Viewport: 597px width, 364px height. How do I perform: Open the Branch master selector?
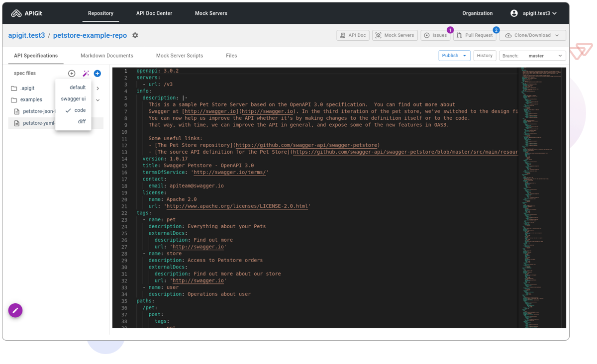532,56
